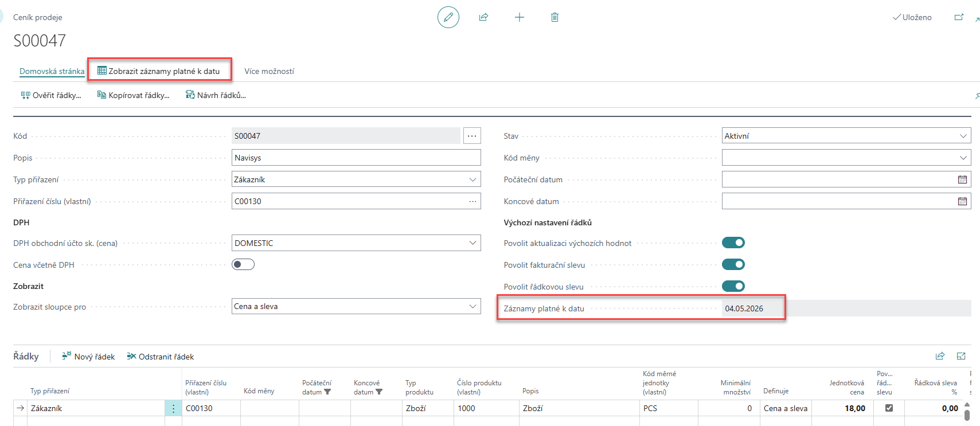The image size is (980, 426).
Task: Click Odstranit řádek button
Action: [x=161, y=356]
